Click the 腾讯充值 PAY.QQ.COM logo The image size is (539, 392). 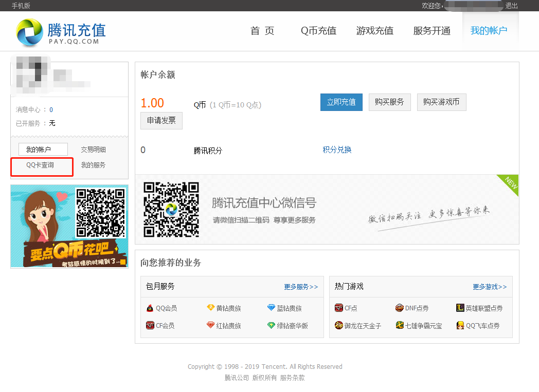60,31
